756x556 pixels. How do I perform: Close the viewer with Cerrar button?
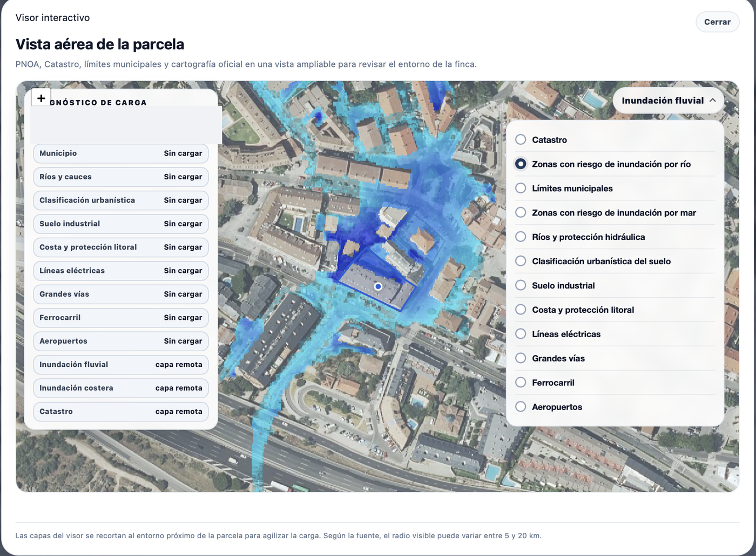717,22
